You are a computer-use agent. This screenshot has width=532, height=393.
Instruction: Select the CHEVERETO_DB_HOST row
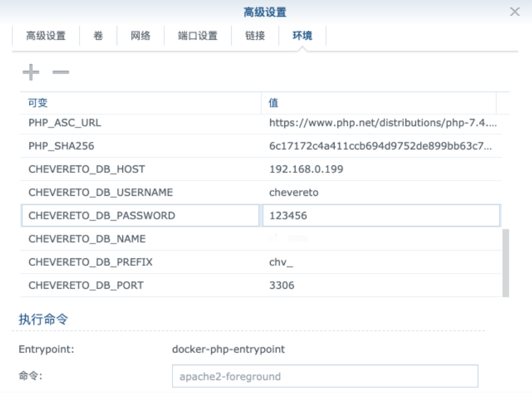(87, 169)
